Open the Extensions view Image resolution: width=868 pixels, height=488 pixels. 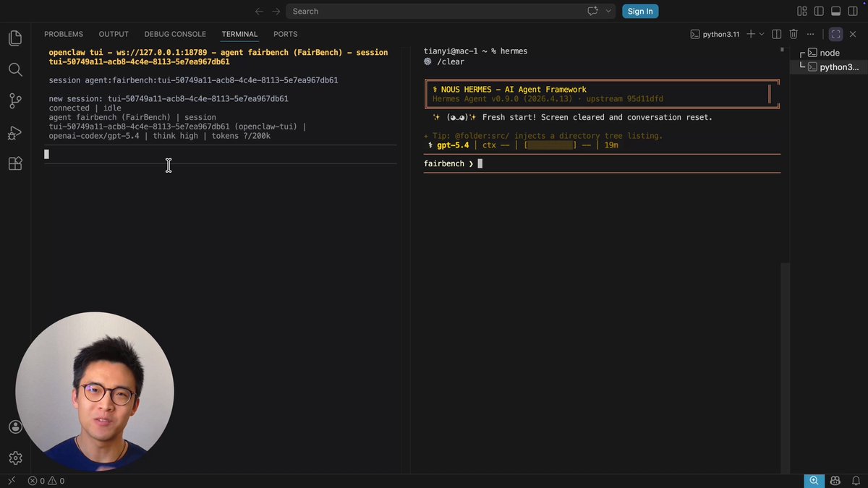pyautogui.click(x=15, y=164)
